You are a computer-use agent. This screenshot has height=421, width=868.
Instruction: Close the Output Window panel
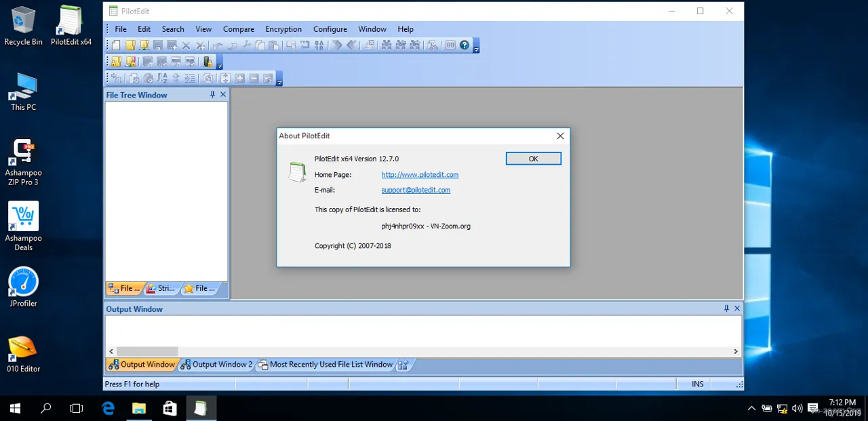[x=737, y=308]
